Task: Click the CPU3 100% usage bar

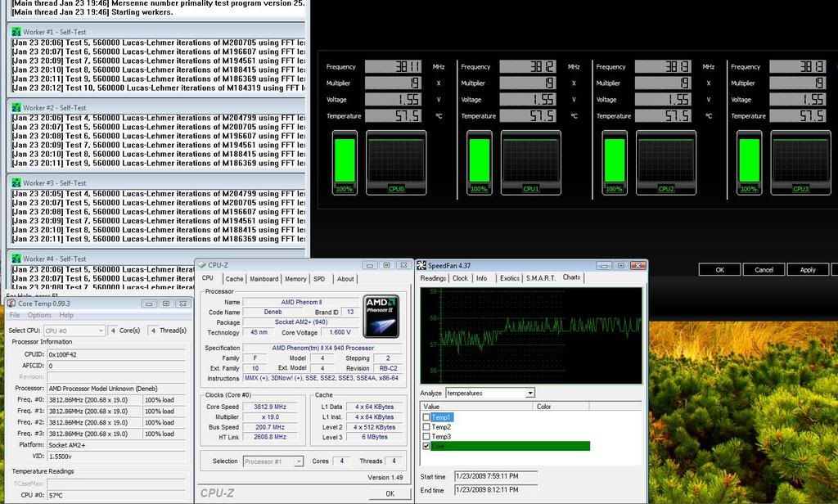Action: point(750,163)
